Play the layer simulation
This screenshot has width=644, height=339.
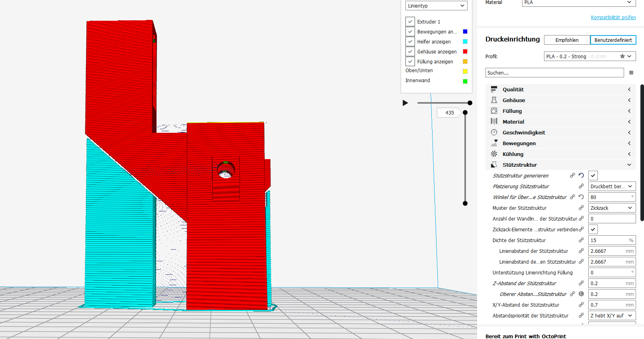tap(405, 103)
